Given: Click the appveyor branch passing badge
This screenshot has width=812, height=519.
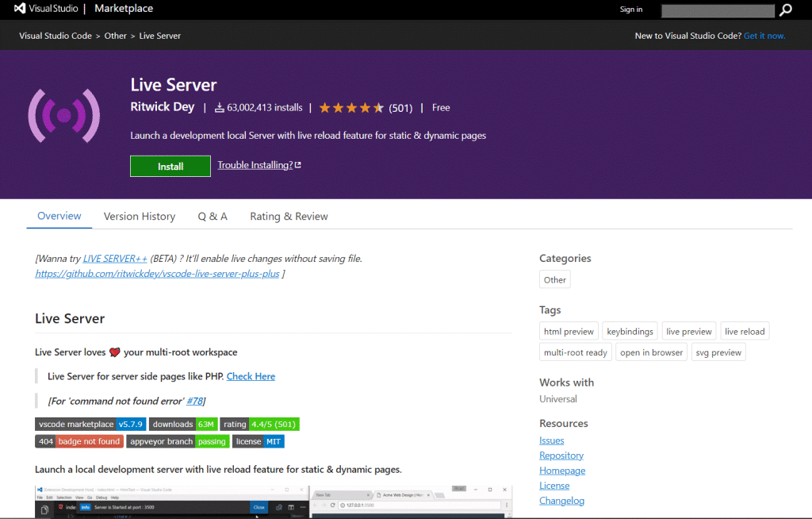Looking at the screenshot, I should click(178, 441).
